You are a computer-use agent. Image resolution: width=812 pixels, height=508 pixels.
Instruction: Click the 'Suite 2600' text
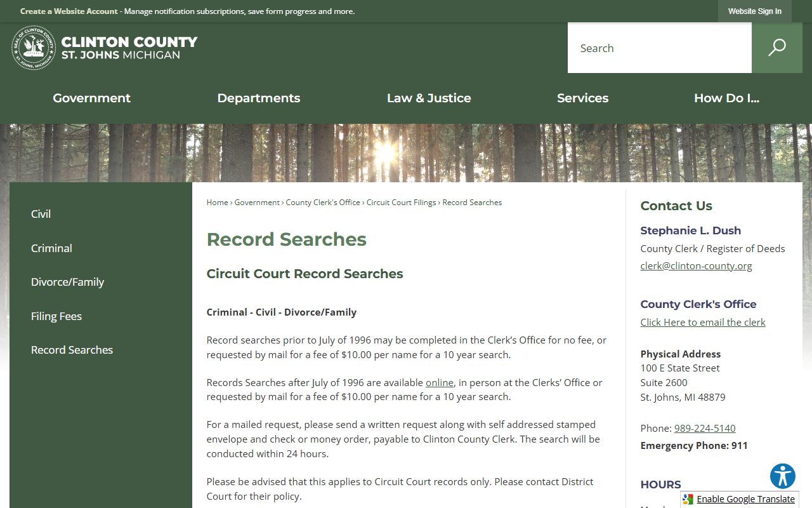(664, 383)
